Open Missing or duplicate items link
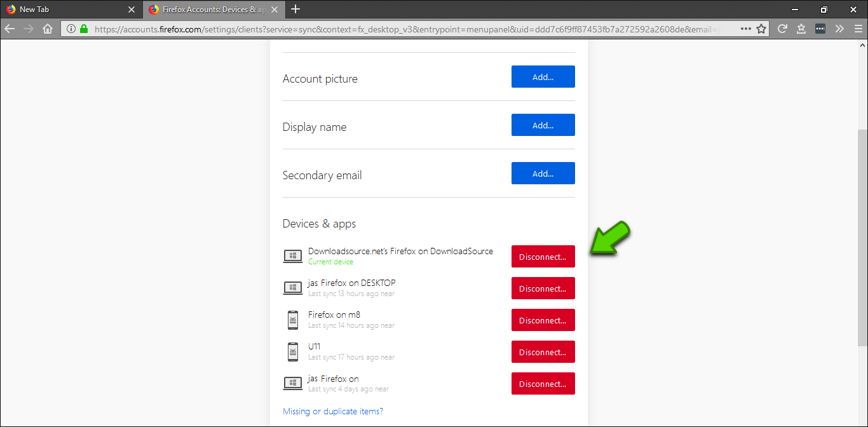868x427 pixels. [x=333, y=411]
